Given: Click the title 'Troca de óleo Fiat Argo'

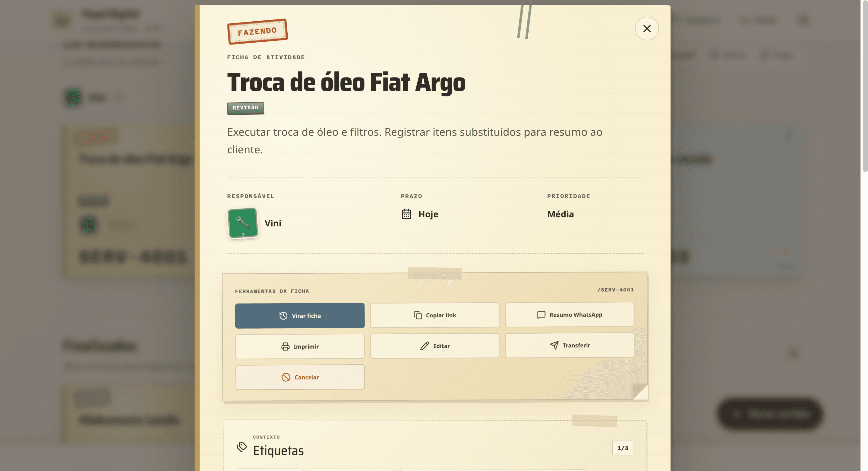Looking at the screenshot, I should 346,82.
